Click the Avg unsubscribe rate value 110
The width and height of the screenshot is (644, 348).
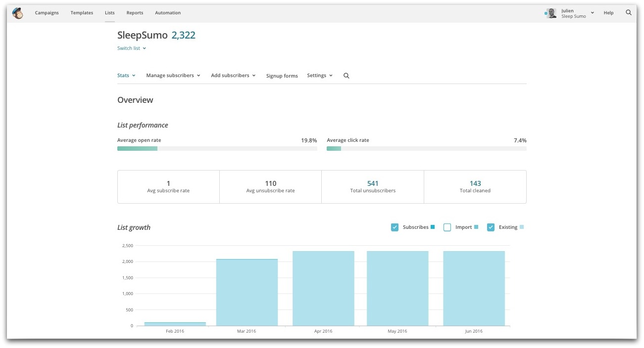pyautogui.click(x=271, y=183)
